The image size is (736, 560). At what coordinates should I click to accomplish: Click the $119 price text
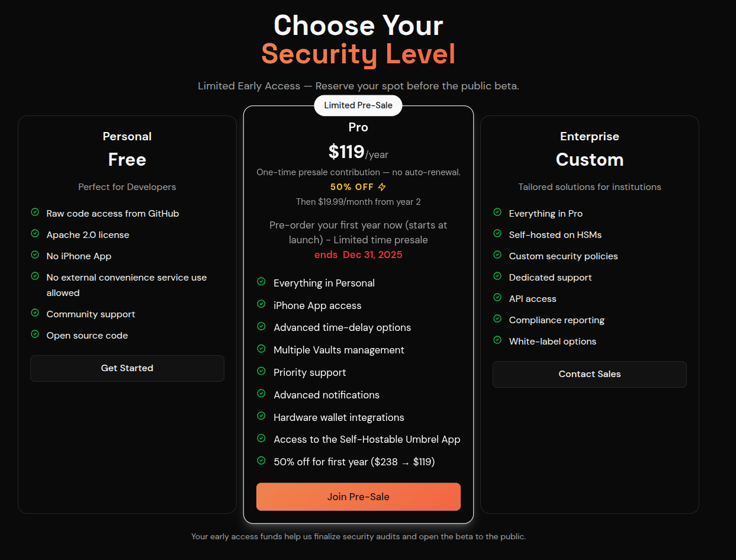[346, 152]
